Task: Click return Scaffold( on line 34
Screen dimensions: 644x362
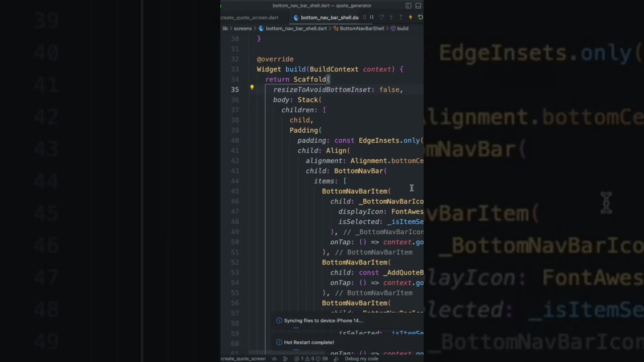Action: pyautogui.click(x=297, y=79)
